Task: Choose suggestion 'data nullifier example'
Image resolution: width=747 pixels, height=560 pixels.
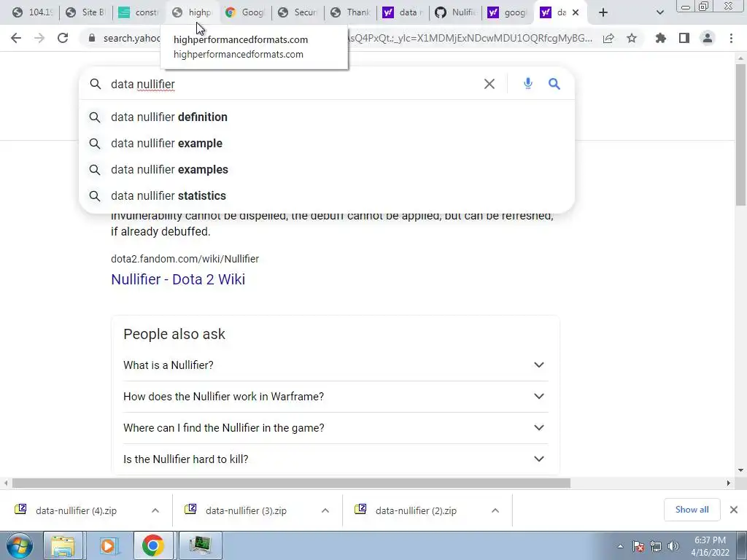Action: click(327, 144)
